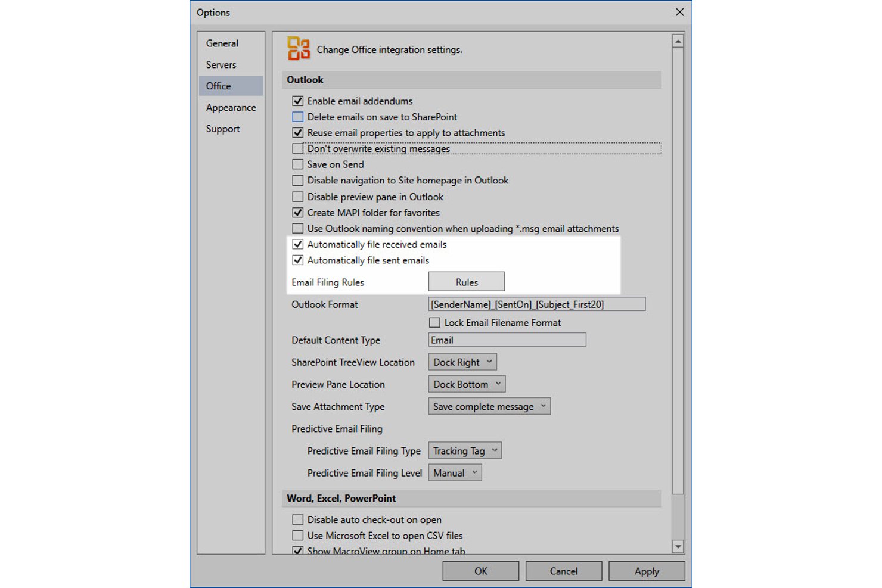
Task: Uncheck Automatically file received emails
Action: [x=298, y=244]
